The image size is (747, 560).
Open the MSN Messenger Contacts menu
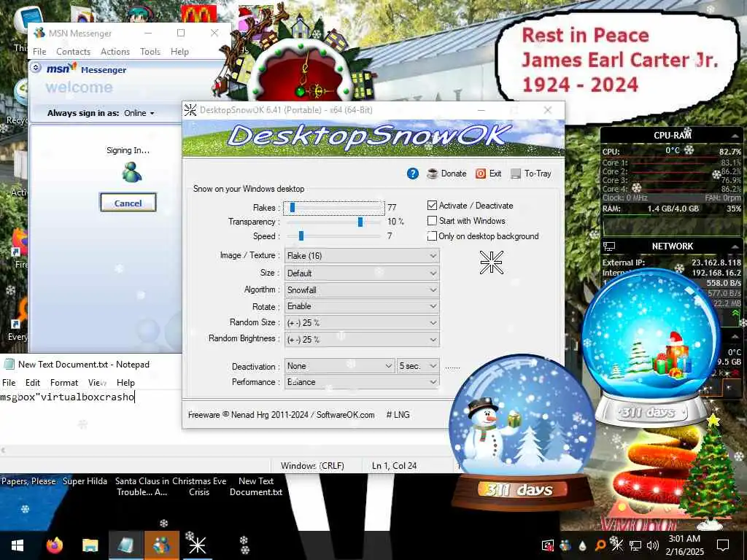[x=74, y=52]
